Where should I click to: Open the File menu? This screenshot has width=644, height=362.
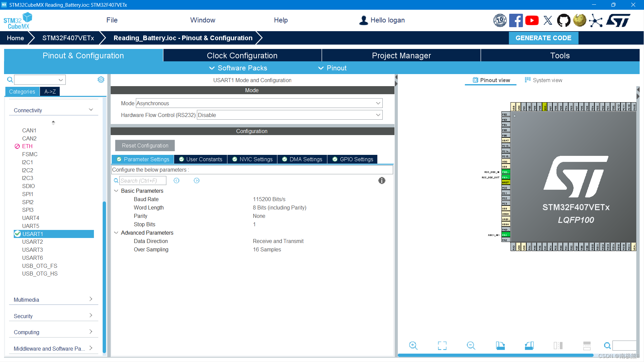click(112, 20)
